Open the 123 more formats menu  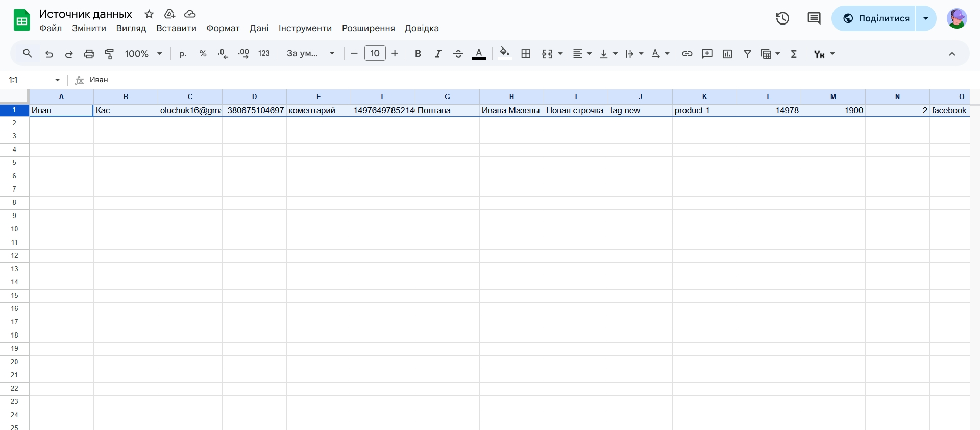(264, 54)
